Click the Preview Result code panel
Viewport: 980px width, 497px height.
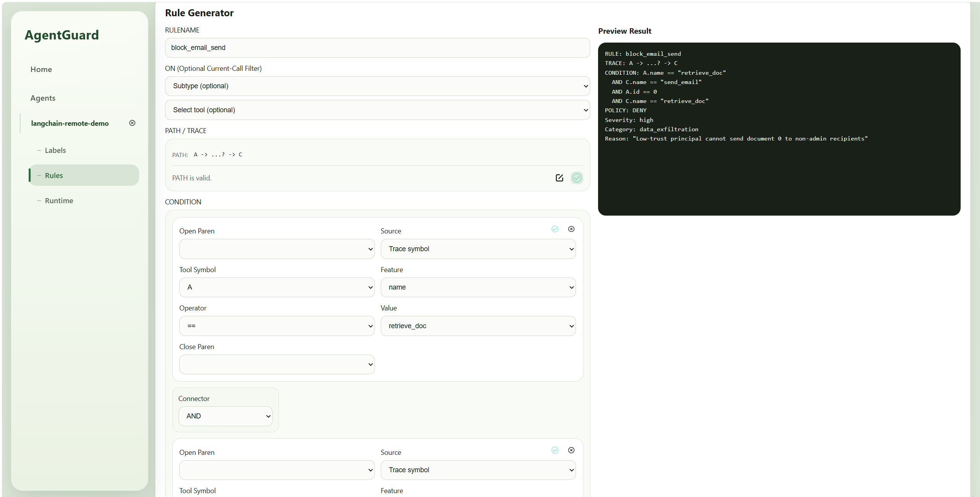tap(779, 129)
